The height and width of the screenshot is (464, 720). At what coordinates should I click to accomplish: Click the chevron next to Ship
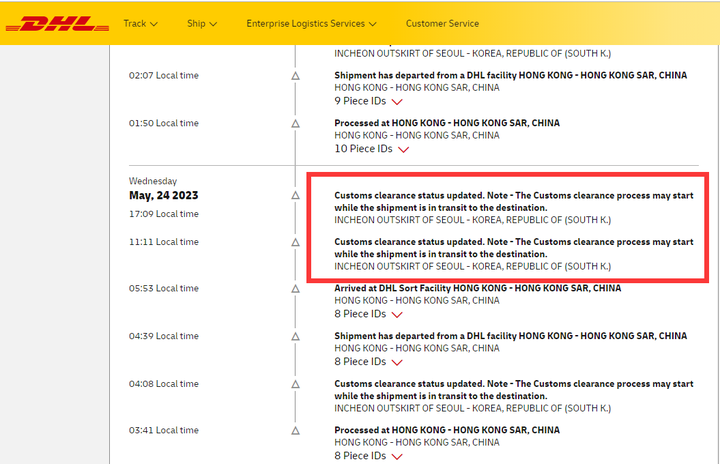[213, 24]
